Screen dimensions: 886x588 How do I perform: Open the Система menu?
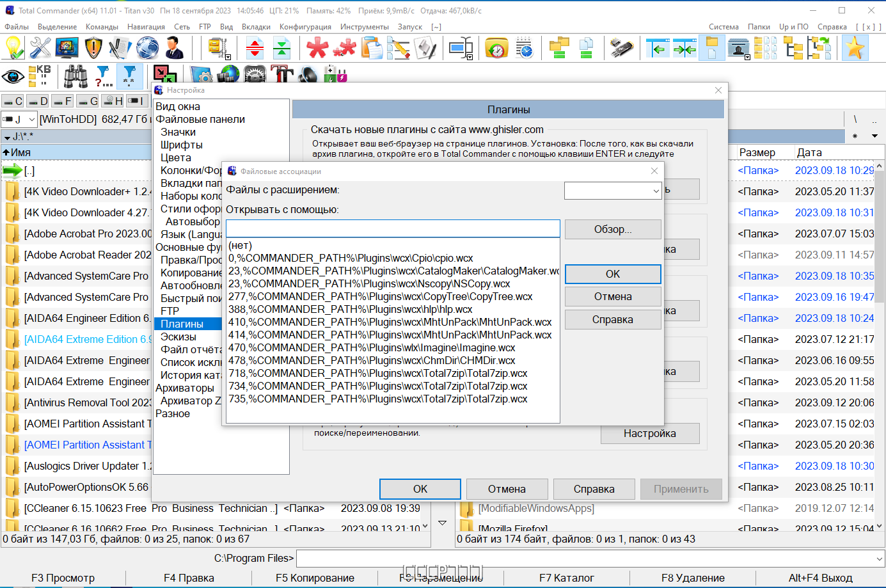point(724,27)
